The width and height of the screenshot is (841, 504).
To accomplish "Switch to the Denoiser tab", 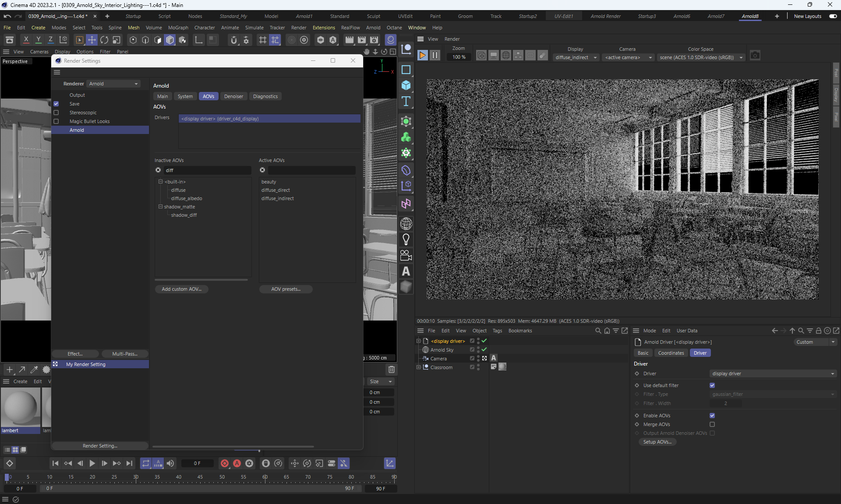I will coord(233,96).
